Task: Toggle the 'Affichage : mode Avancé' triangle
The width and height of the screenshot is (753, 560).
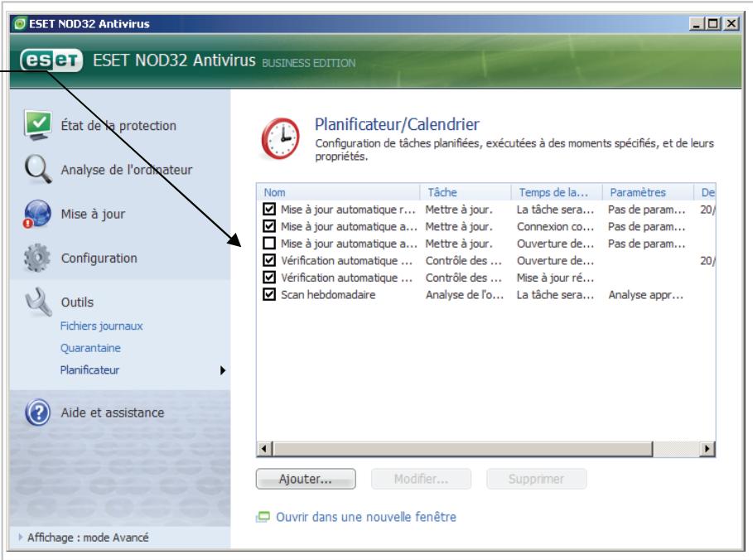Action: 20,537
